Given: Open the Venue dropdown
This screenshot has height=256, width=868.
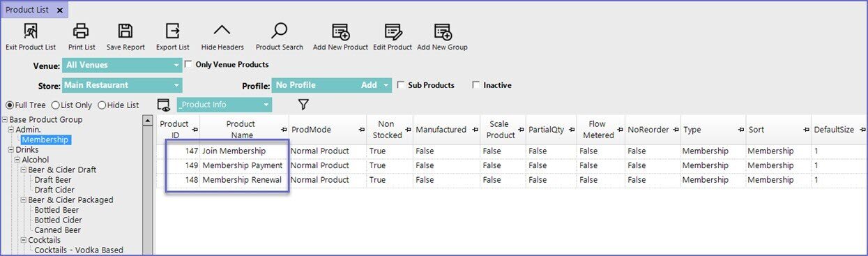Looking at the screenshot, I should pyautogui.click(x=121, y=66).
